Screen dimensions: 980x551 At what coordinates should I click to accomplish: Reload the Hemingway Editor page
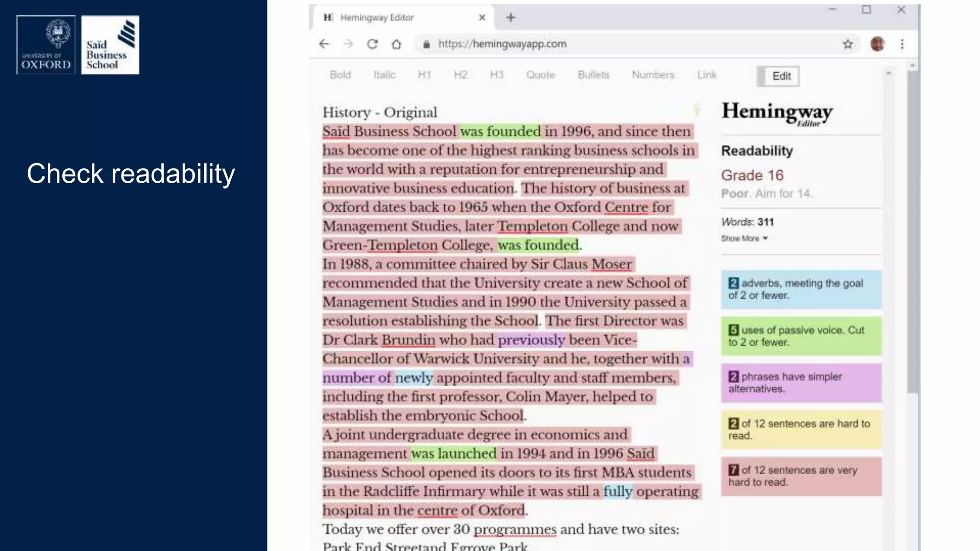tap(372, 44)
